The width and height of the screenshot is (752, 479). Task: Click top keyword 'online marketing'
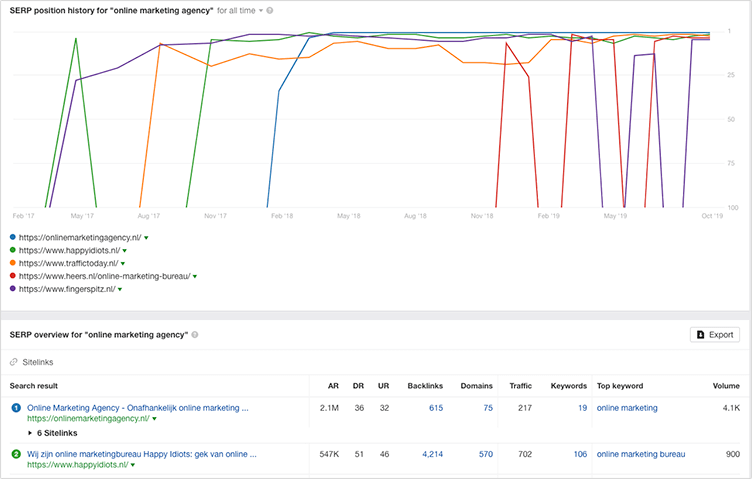click(x=627, y=408)
